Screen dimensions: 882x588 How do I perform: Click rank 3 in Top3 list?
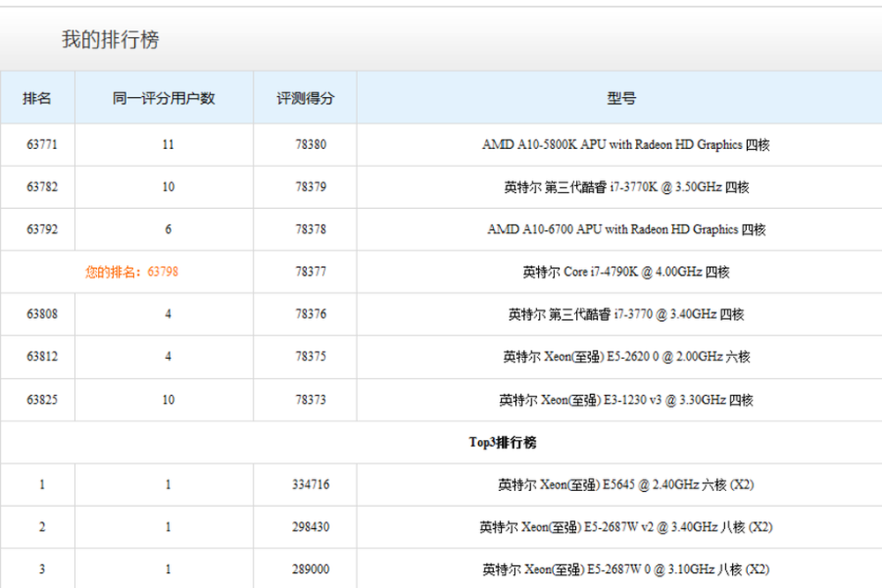click(42, 569)
